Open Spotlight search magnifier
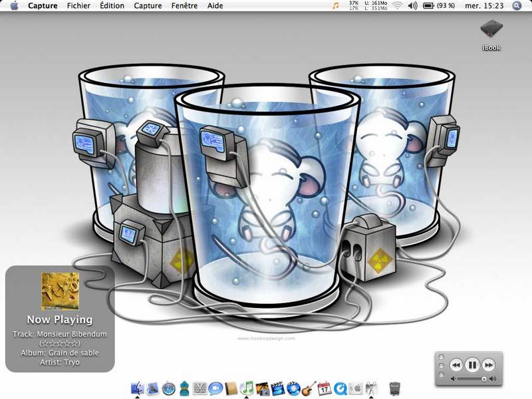 [x=517, y=6]
